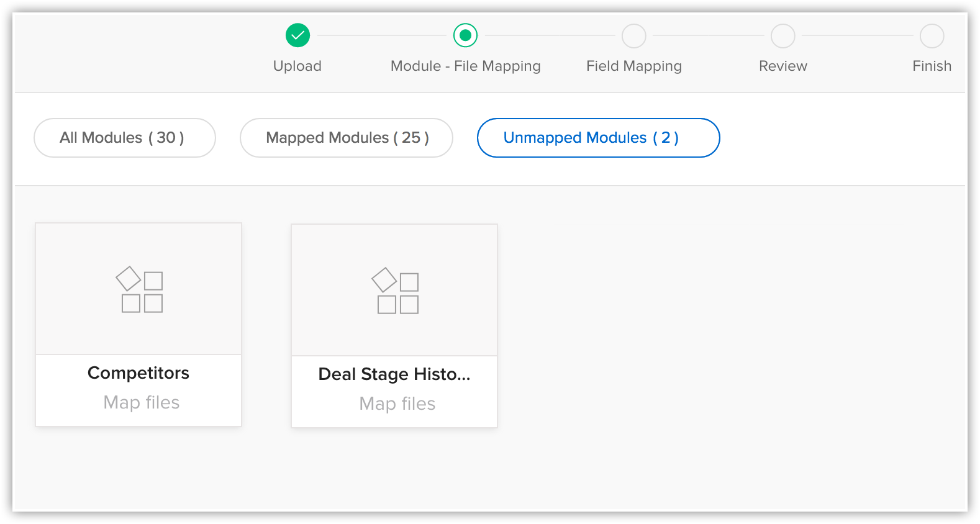
Task: Click the Deal Stage History module shapes icon
Action: coord(395,291)
